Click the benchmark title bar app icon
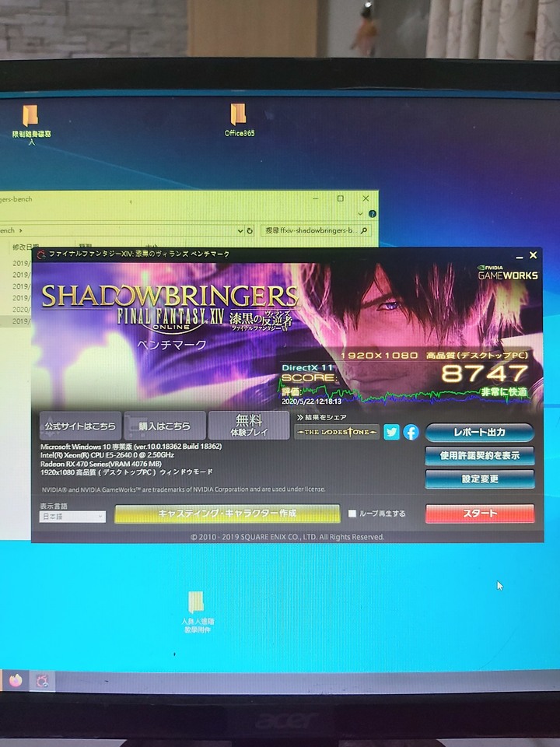Image resolution: width=560 pixels, height=747 pixels. [41, 254]
